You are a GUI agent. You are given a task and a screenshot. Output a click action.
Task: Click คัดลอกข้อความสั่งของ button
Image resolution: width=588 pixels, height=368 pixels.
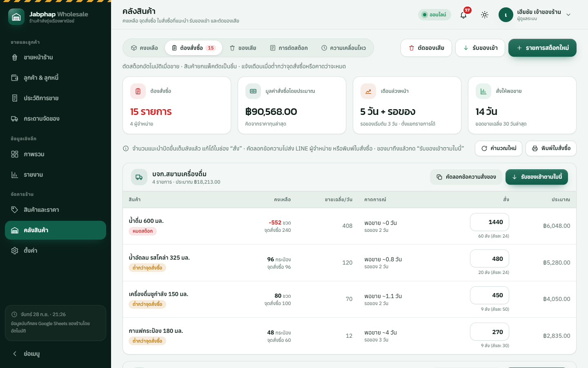pyautogui.click(x=466, y=177)
